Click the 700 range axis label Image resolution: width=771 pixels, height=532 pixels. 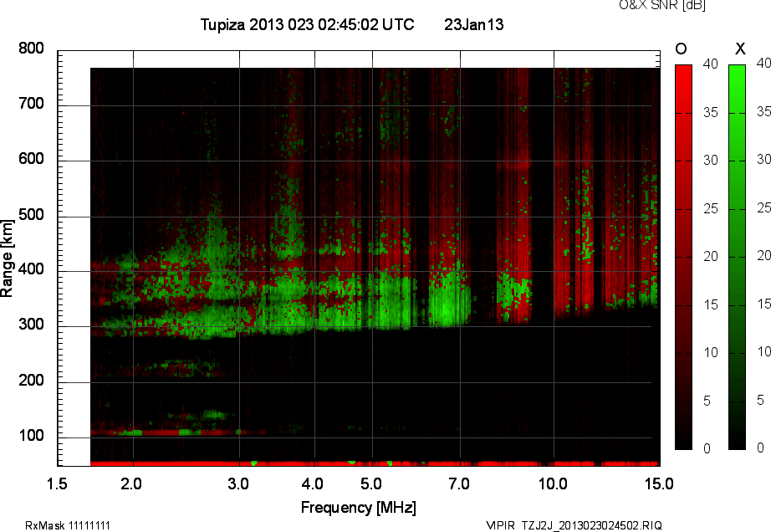pos(31,103)
